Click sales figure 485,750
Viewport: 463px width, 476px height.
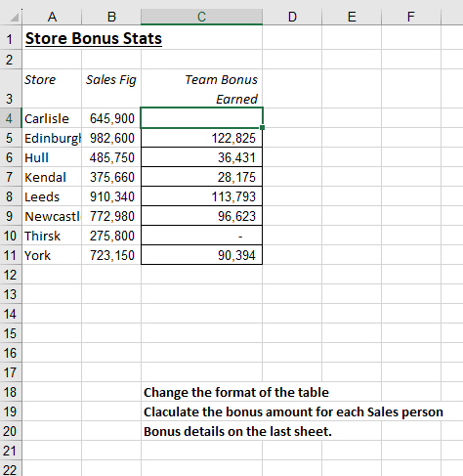coord(111,157)
